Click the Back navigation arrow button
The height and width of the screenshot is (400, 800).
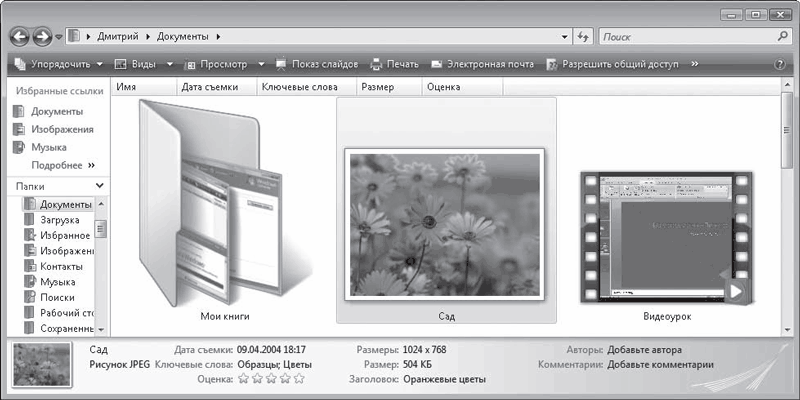click(19, 36)
